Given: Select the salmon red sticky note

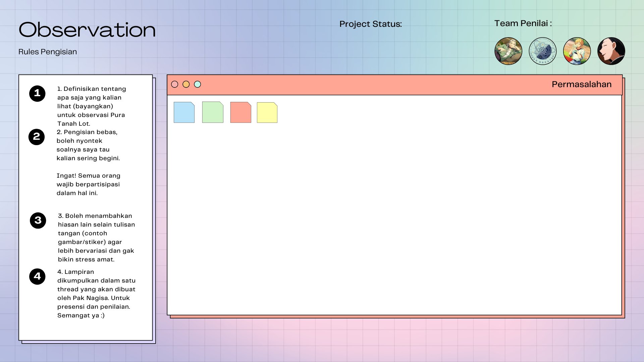Looking at the screenshot, I should pos(241,112).
